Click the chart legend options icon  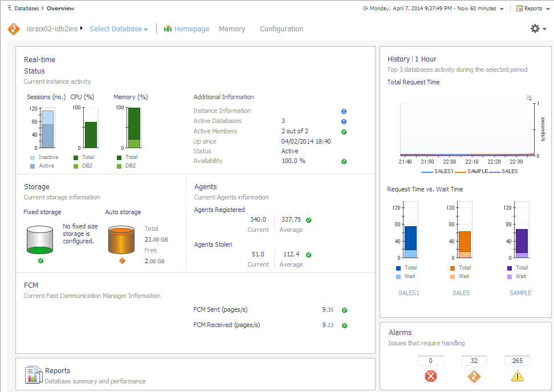tap(529, 98)
